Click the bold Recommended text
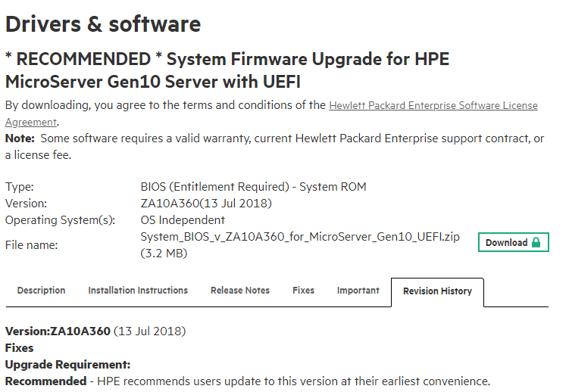This screenshot has height=392, width=569. (x=45, y=381)
